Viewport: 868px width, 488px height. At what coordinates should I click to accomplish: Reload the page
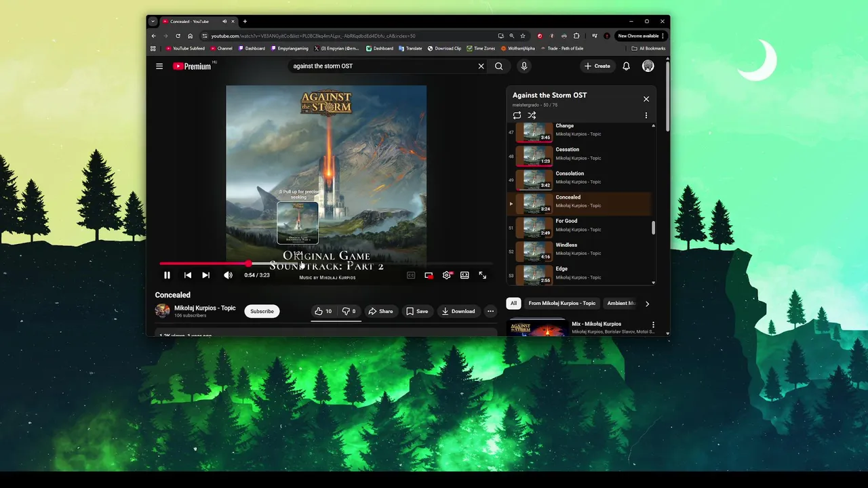point(178,36)
